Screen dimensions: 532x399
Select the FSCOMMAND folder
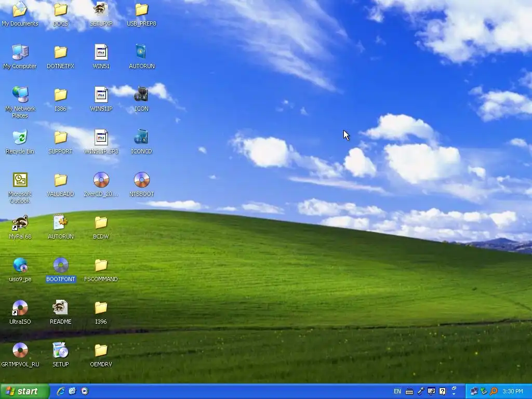(101, 270)
